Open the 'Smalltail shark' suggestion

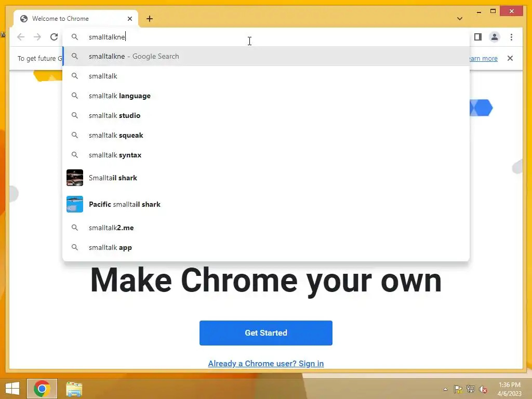[x=266, y=178]
